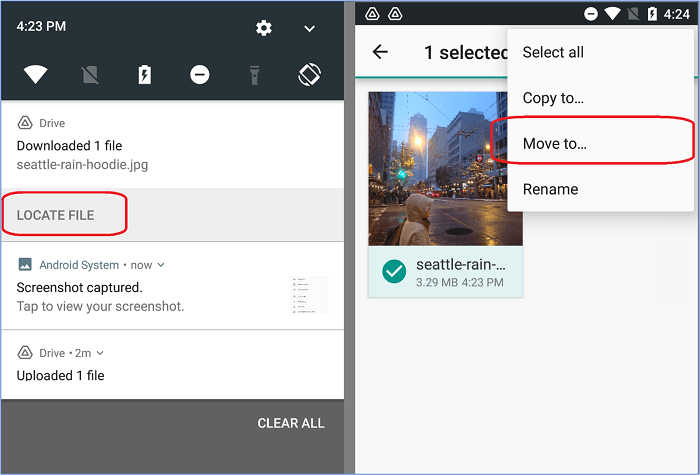Tap the Drive icon in download notification
Viewport: 700px width, 475px height.
pyautogui.click(x=24, y=123)
